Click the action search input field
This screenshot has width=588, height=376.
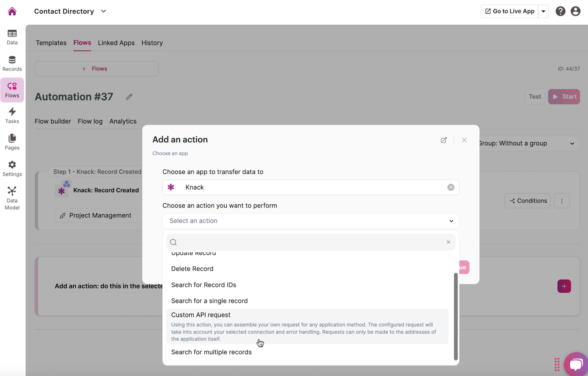tap(310, 242)
